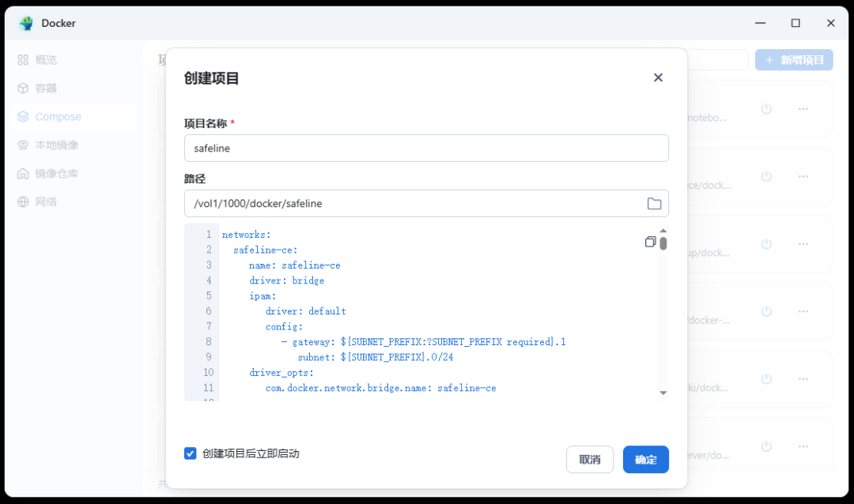
Task: Click the 路径 input field
Action: (426, 204)
